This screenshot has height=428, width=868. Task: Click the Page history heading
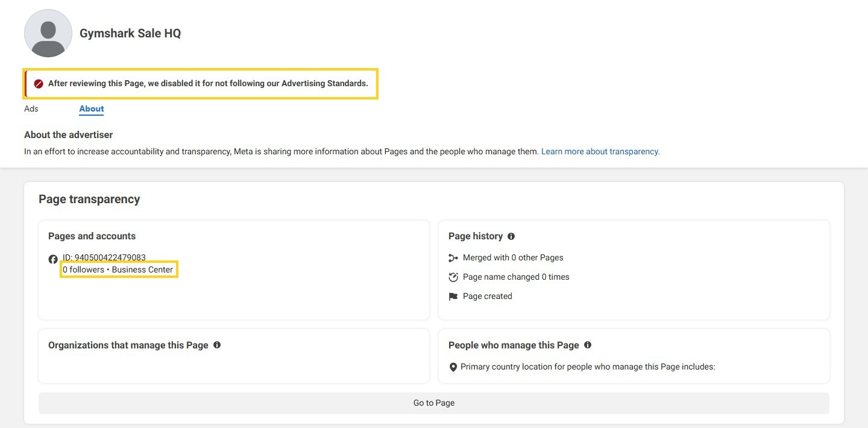coord(476,236)
